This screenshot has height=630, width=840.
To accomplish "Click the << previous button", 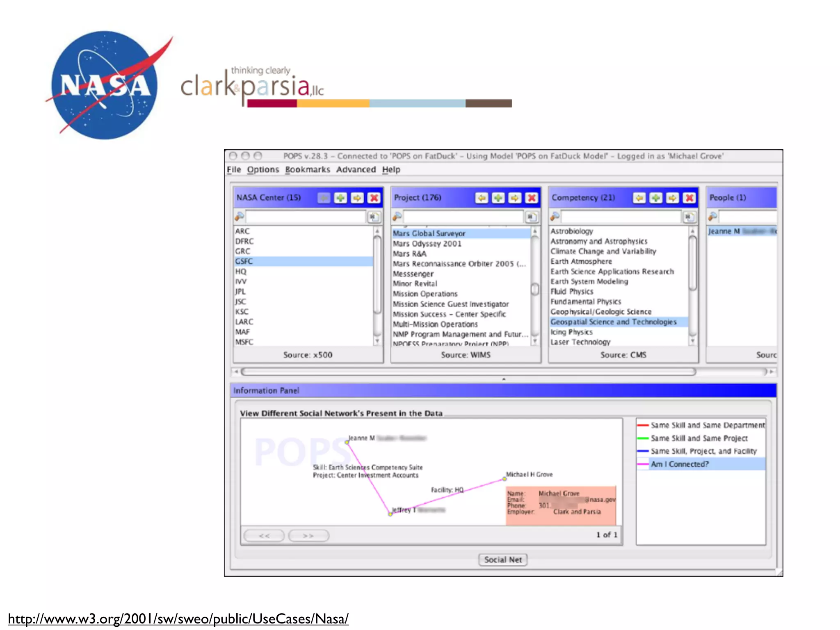I will pos(264,536).
